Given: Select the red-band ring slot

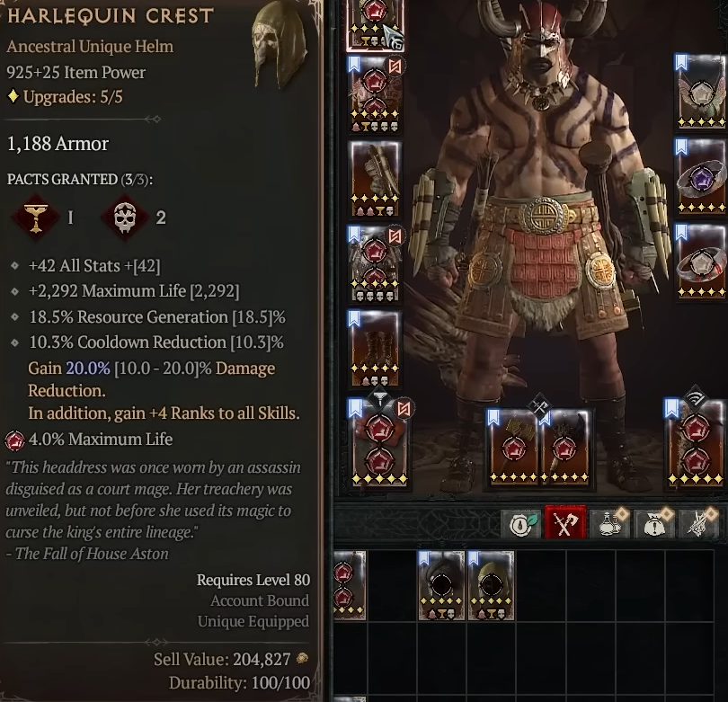Looking at the screenshot, I should pyautogui.click(x=701, y=262).
